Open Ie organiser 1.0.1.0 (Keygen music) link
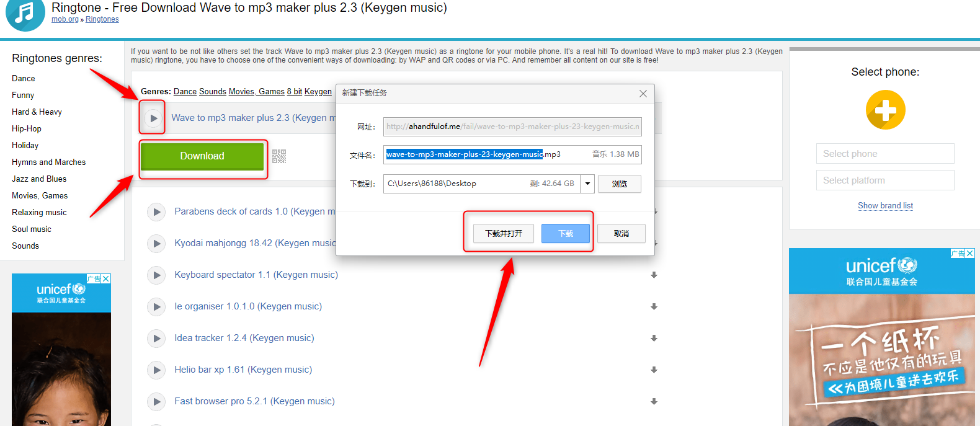The height and width of the screenshot is (426, 980). click(248, 306)
